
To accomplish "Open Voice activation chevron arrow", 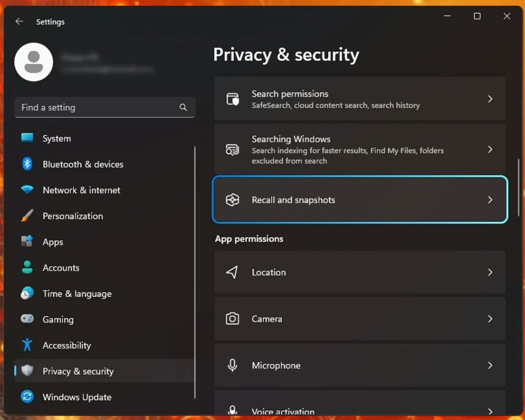I will (490, 411).
